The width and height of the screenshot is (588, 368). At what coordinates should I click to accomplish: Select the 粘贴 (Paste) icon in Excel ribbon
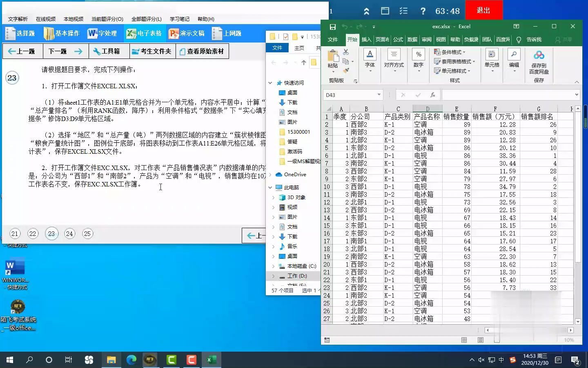(333, 59)
